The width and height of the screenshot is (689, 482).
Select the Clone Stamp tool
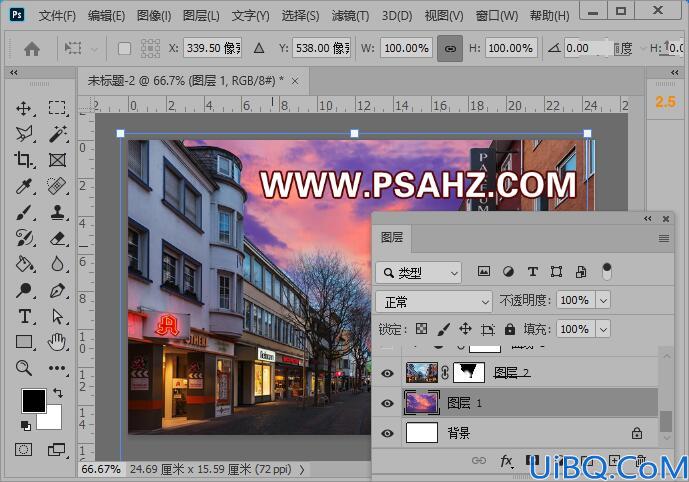(58, 212)
